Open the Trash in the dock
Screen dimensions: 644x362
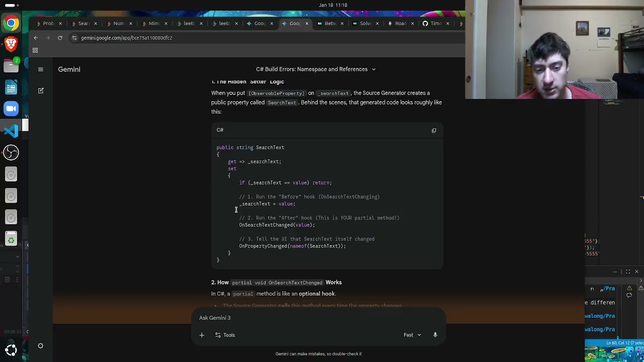[11, 239]
